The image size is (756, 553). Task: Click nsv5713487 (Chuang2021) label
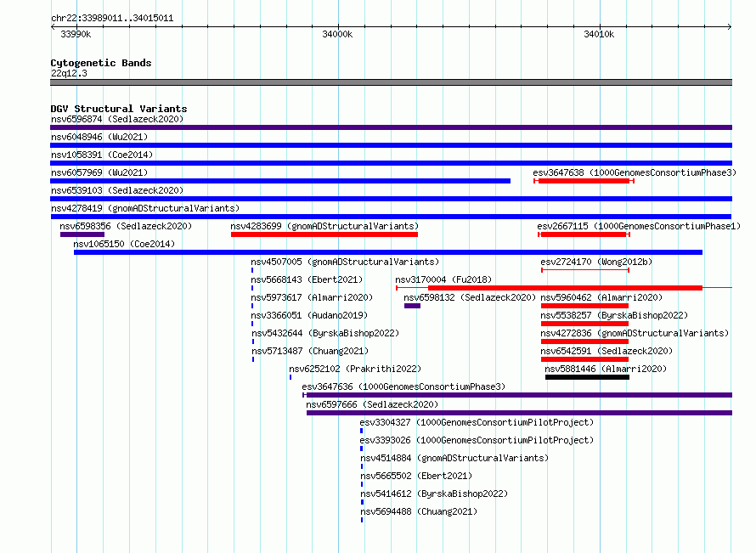pyautogui.click(x=310, y=351)
